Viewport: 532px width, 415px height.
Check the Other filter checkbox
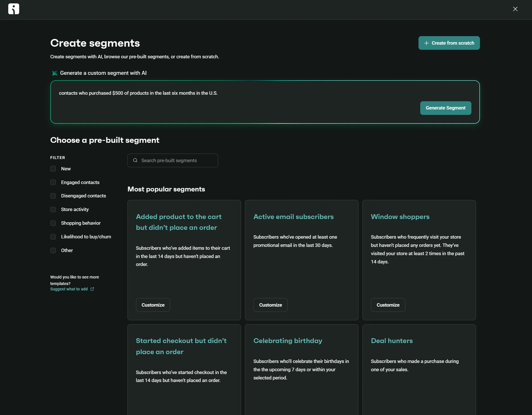pos(53,250)
